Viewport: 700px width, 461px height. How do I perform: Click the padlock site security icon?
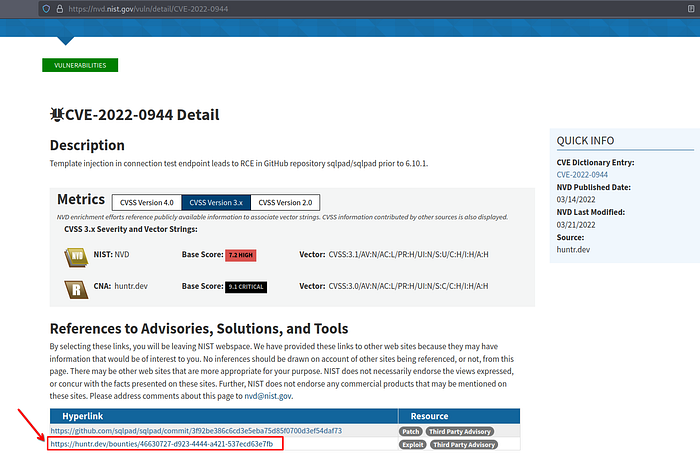[x=59, y=8]
